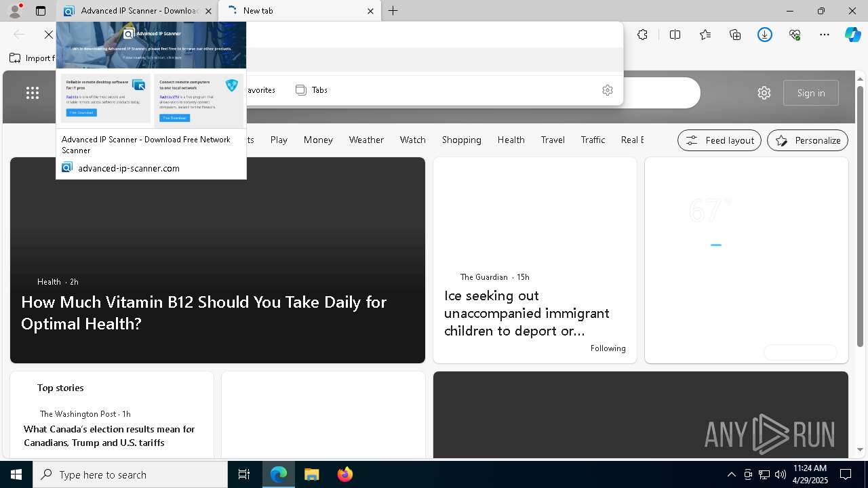868x488 pixels.
Task: Open the Weather feed category
Action: tap(366, 140)
